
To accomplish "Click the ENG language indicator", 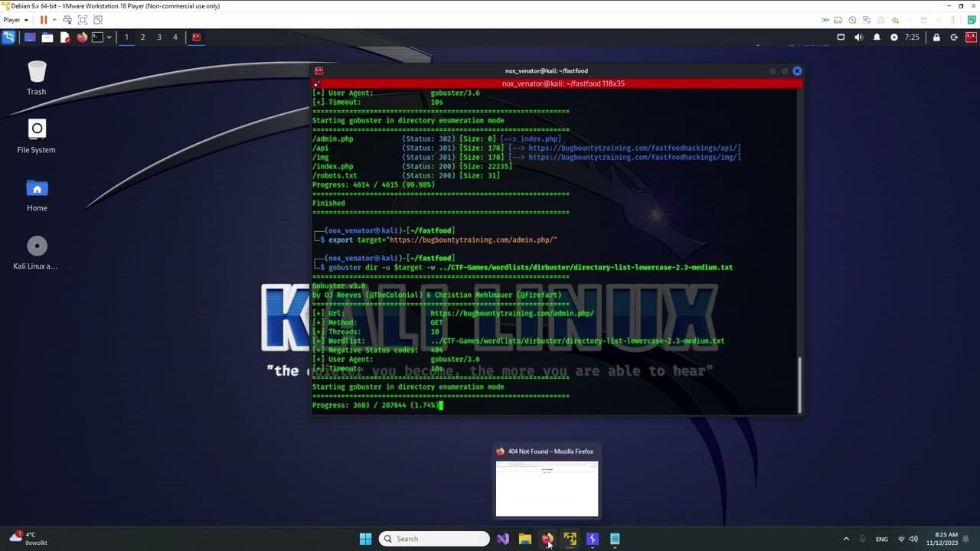I will click(882, 539).
